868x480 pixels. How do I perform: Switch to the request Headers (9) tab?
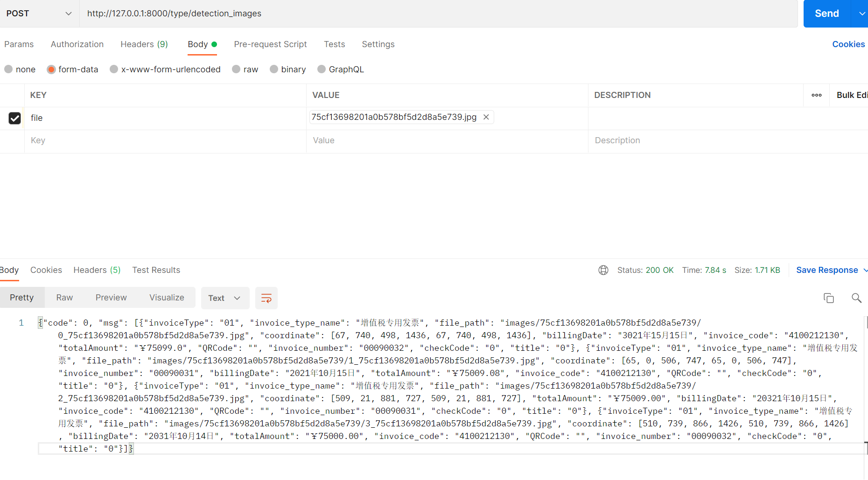point(144,44)
